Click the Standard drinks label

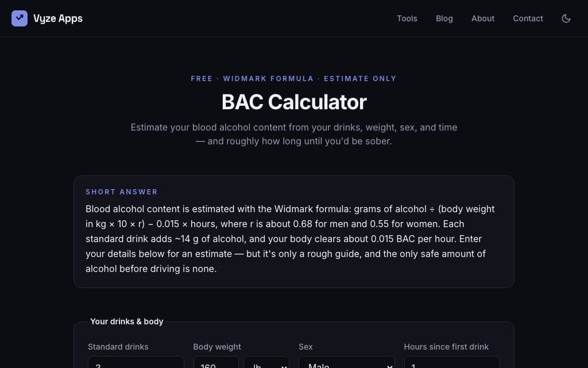118,347
